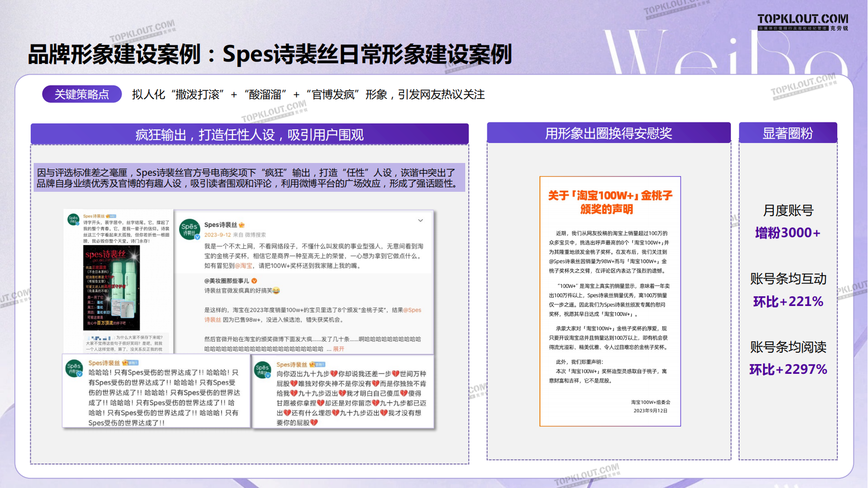Viewport: 868px width, 488px height.
Task: Open the chevron dropdown on the Weibo post
Action: 420,221
